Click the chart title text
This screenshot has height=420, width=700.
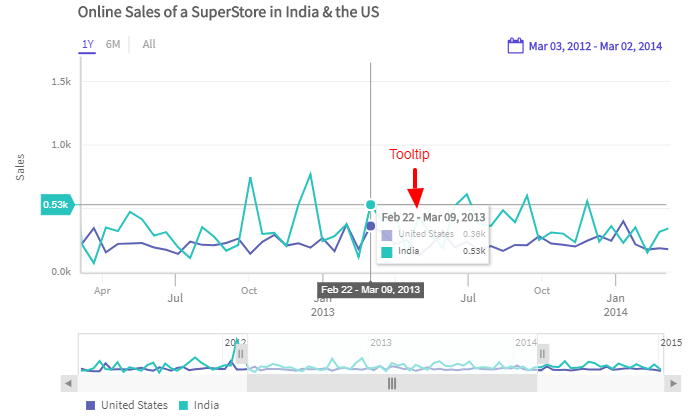228,13
